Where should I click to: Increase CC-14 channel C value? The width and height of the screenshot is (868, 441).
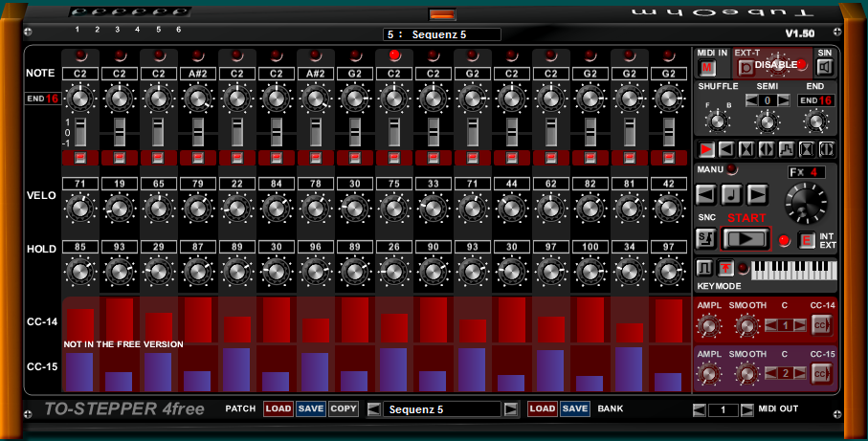click(x=799, y=325)
